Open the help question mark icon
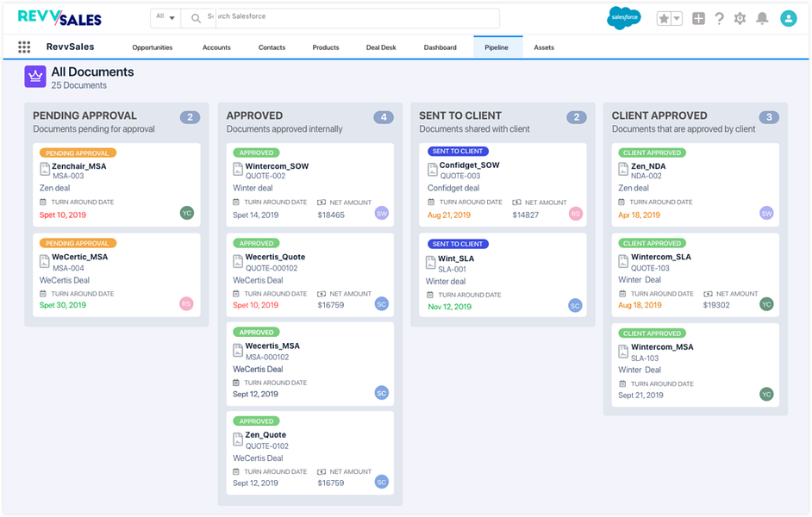This screenshot has width=812, height=517. coord(719,19)
